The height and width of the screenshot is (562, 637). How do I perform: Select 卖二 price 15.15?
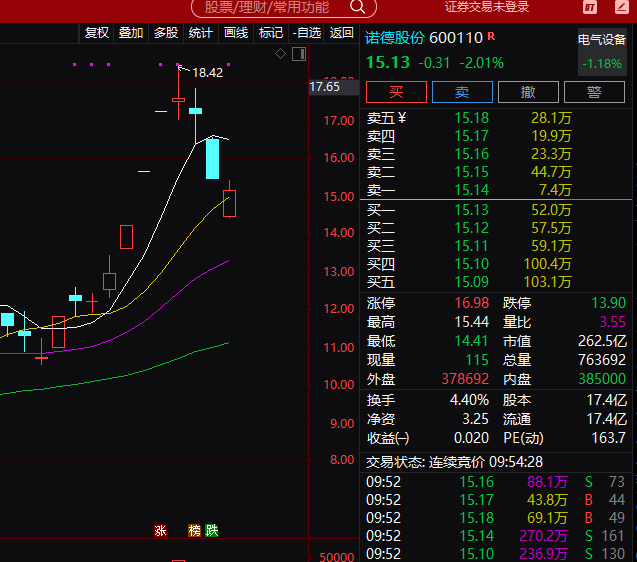[x=471, y=172]
